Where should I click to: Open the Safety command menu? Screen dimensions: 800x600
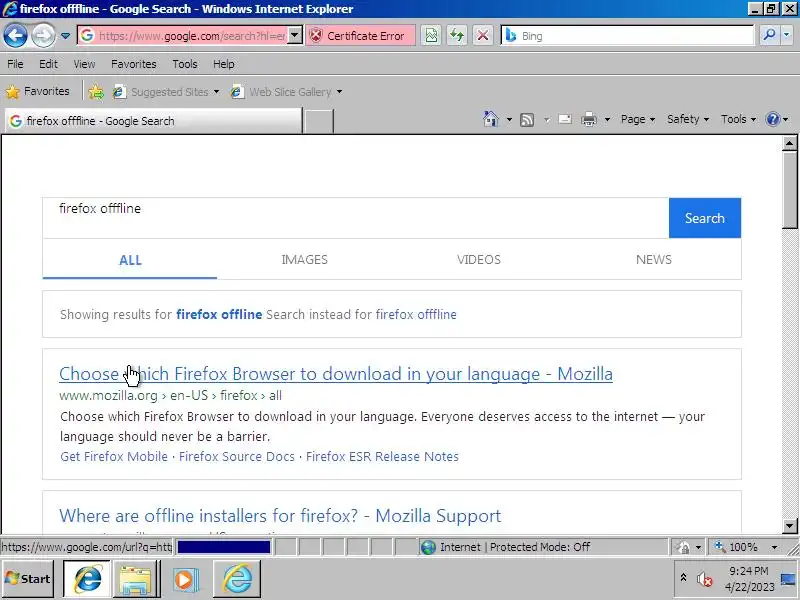point(688,119)
